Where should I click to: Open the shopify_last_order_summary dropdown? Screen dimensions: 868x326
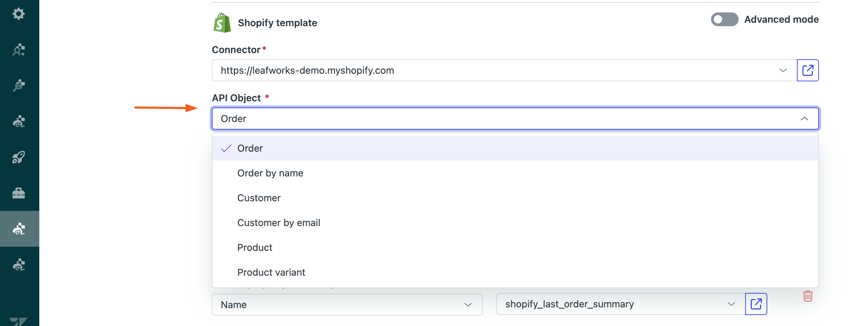(x=621, y=304)
